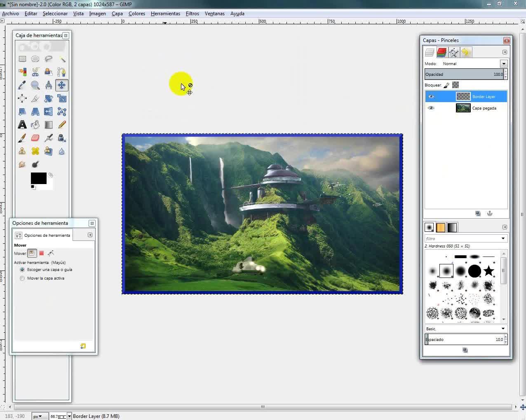Open the Colores menu

pyautogui.click(x=136, y=14)
